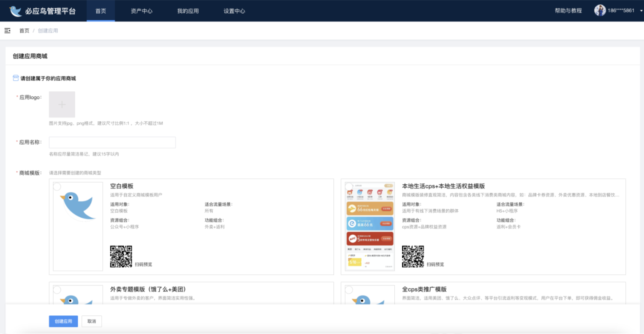The image size is (644, 334).
Task: Select the 本地生活cps+本地生活权益模版 radio button
Action: pyautogui.click(x=349, y=186)
